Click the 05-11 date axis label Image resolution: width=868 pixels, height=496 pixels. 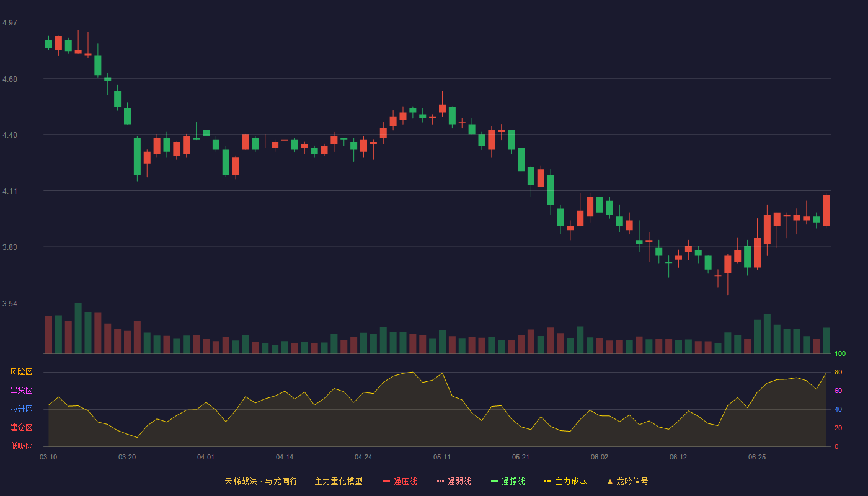(x=442, y=457)
